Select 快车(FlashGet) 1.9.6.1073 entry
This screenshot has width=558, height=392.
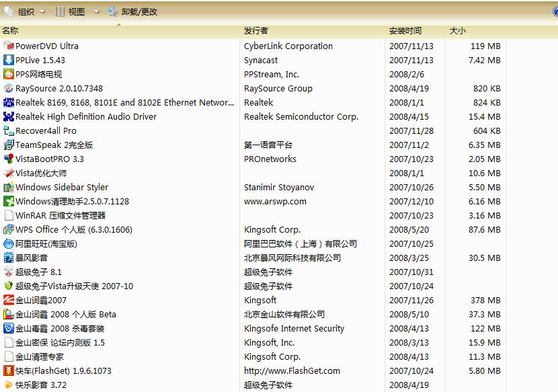click(x=63, y=371)
